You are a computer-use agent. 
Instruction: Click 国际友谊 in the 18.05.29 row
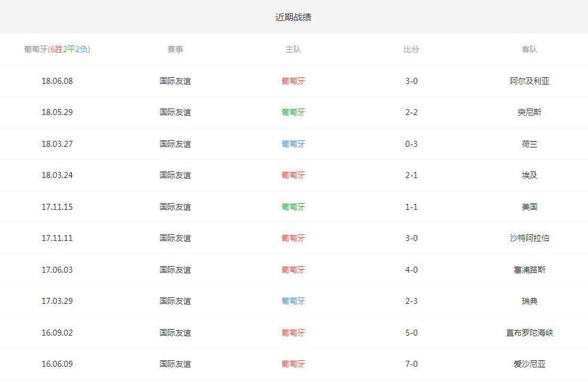(x=175, y=112)
